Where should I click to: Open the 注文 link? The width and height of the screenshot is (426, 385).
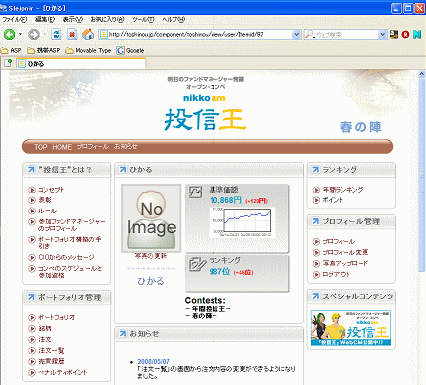tap(45, 339)
